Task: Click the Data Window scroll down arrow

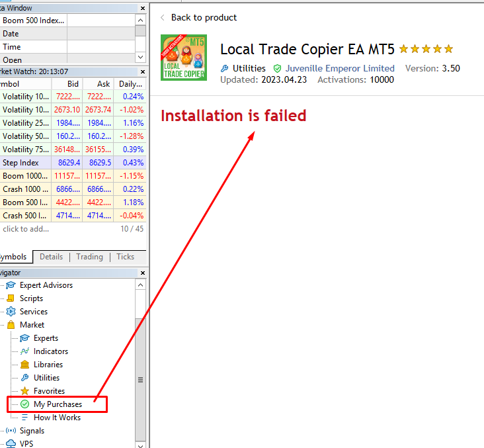Action: (x=140, y=57)
